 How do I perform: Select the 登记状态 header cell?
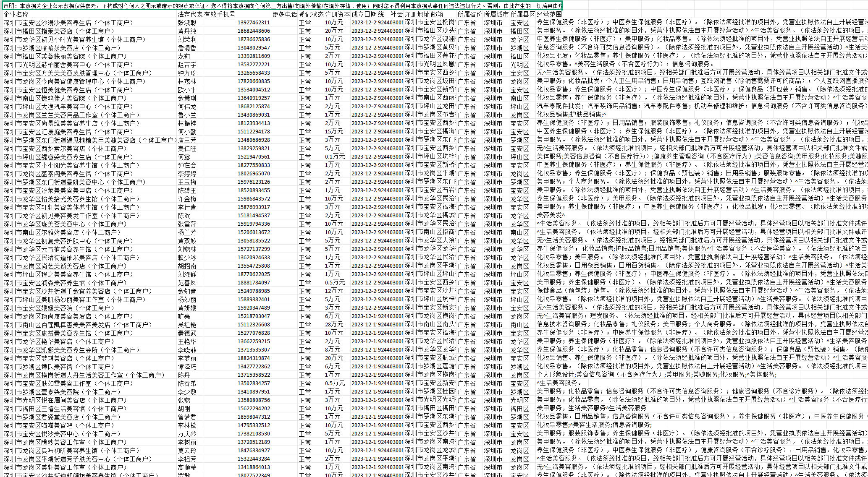click(311, 14)
